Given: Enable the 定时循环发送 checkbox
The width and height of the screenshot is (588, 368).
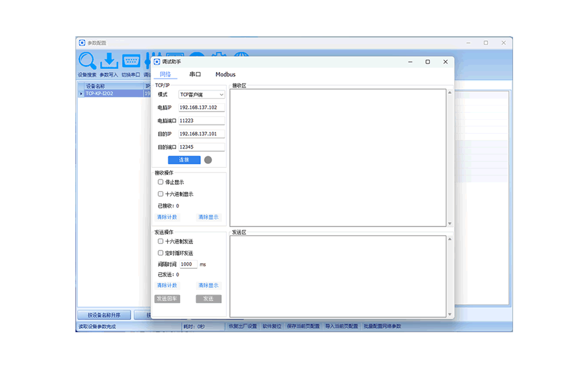Looking at the screenshot, I should [161, 253].
